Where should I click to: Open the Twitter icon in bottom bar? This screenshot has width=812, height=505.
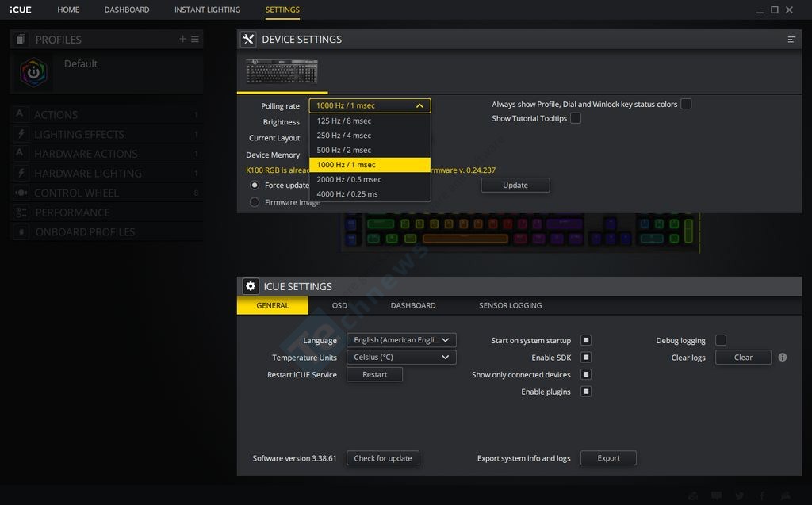[739, 495]
